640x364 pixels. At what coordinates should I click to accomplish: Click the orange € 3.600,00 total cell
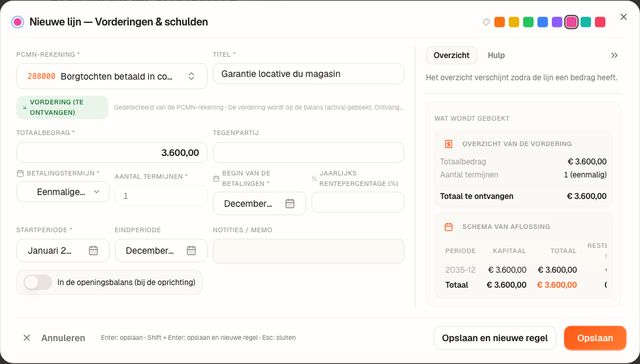pyautogui.click(x=557, y=285)
